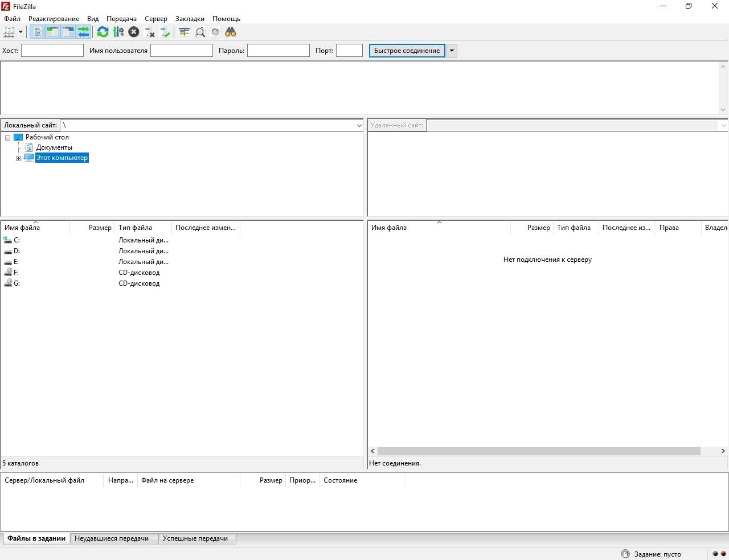The height and width of the screenshot is (560, 729).
Task: Click queue status icon near Задание: пусто
Action: click(625, 554)
